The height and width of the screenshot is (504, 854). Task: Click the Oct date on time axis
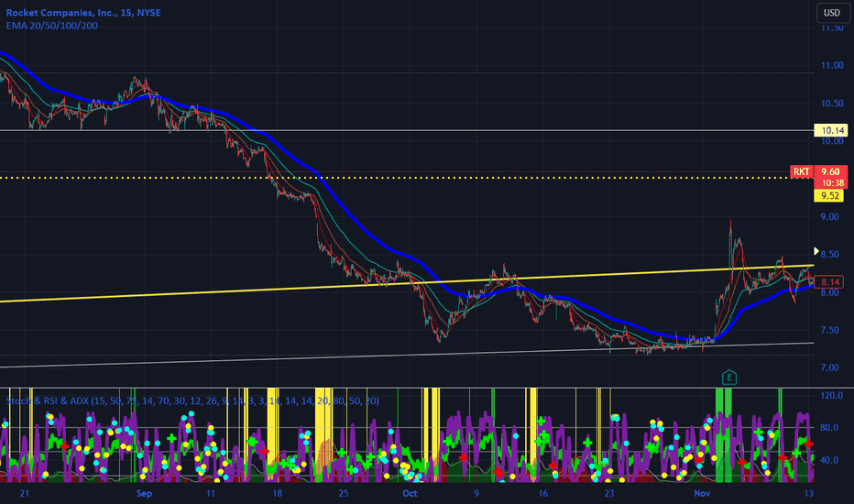[410, 493]
